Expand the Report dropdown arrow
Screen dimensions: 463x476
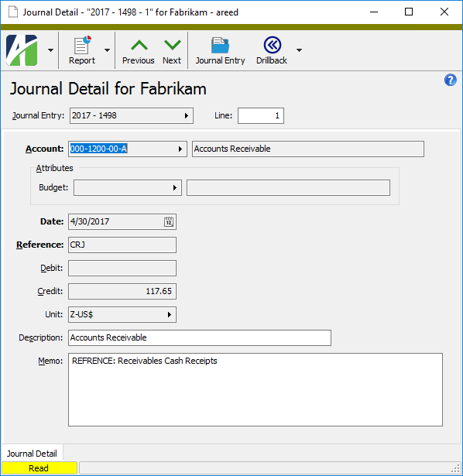(x=107, y=50)
